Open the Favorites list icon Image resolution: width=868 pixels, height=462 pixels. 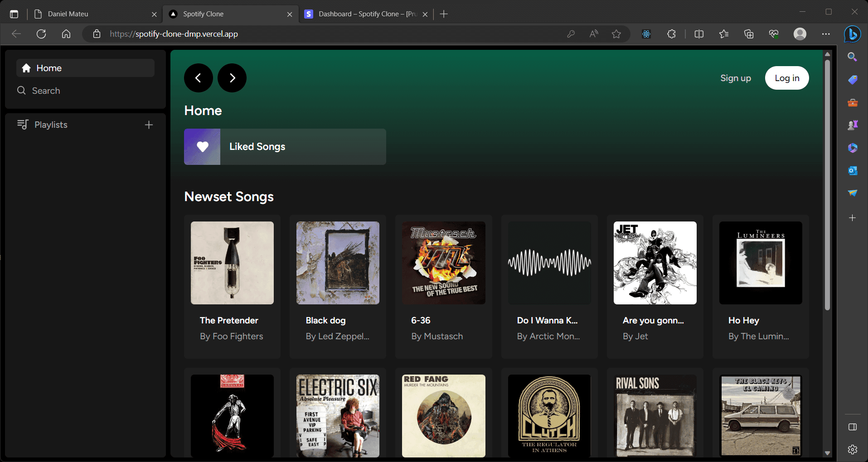pyautogui.click(x=724, y=34)
